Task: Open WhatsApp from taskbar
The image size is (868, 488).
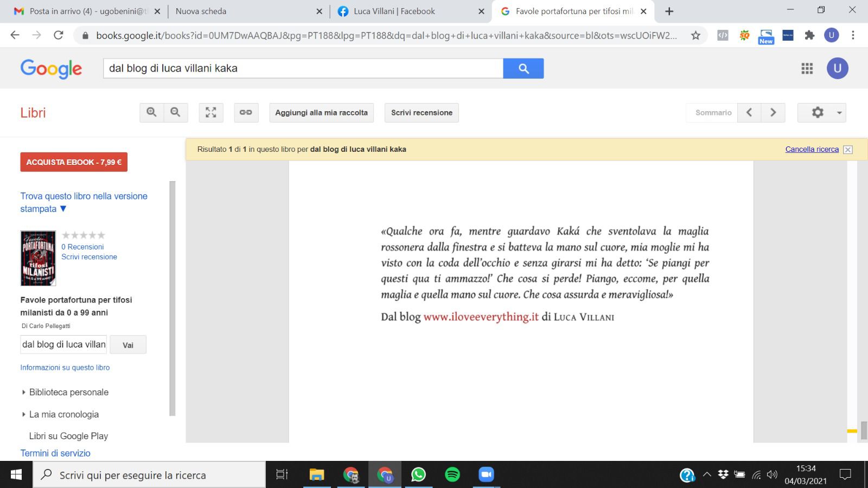Action: click(x=418, y=474)
